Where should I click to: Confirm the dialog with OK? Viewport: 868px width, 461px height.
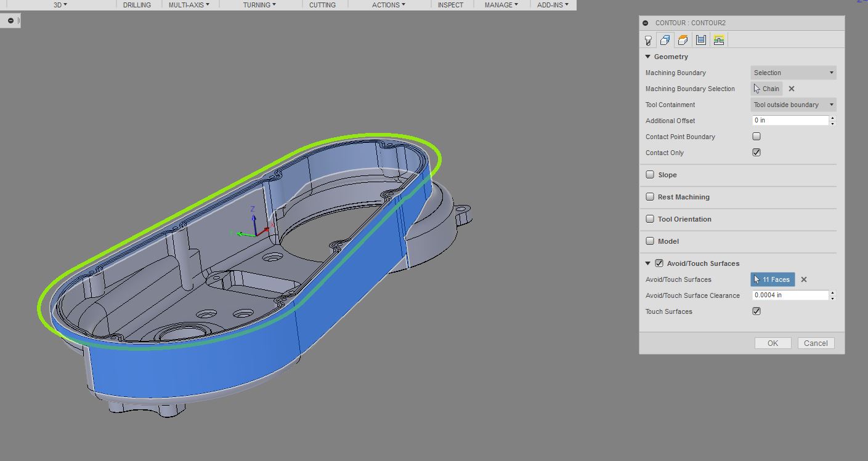pos(773,343)
